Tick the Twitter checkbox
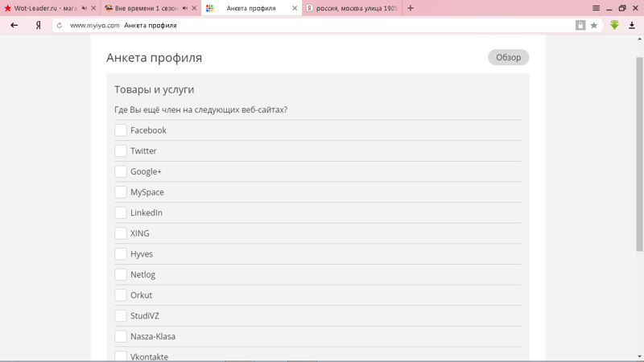Viewport: 644px width, 362px height. (x=121, y=150)
